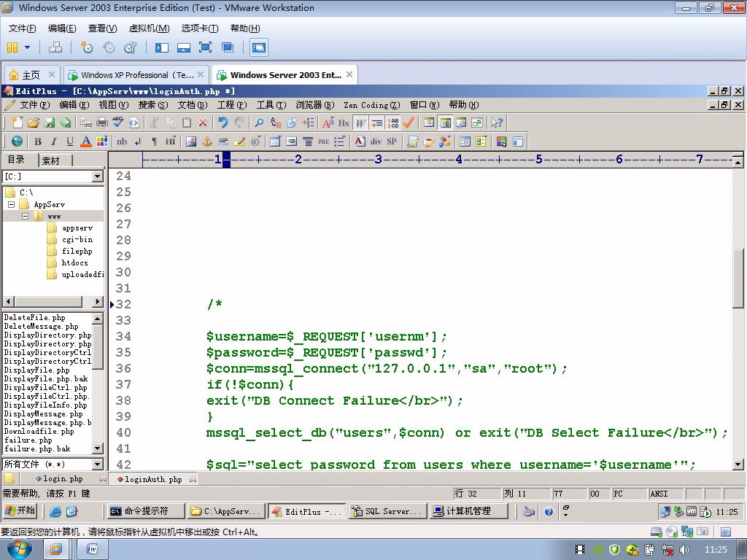Viewport: 747px width, 560px height.
Task: Open C:\AppServ taskbar window button
Action: pyautogui.click(x=226, y=511)
